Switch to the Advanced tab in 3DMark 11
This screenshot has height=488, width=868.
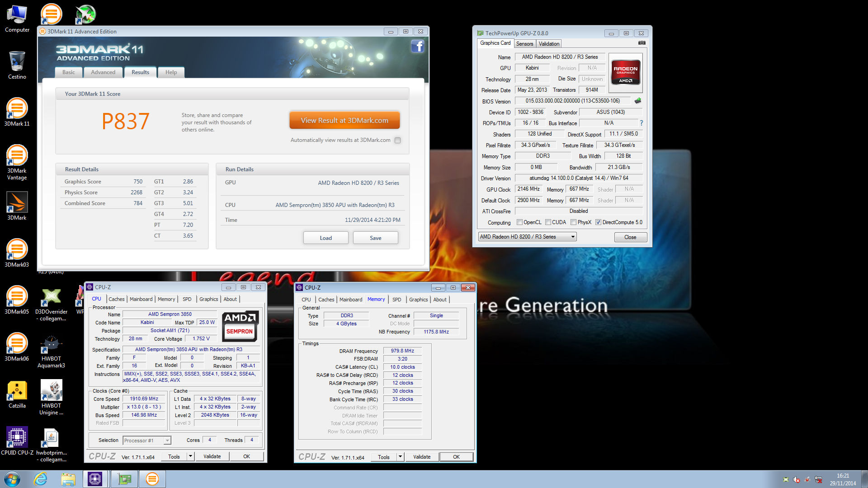[x=103, y=72]
